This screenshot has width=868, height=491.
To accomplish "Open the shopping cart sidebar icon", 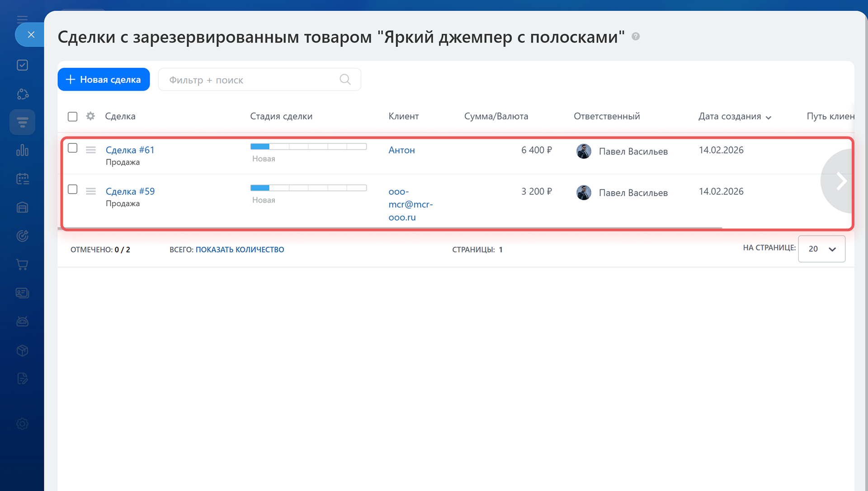I will click(22, 264).
